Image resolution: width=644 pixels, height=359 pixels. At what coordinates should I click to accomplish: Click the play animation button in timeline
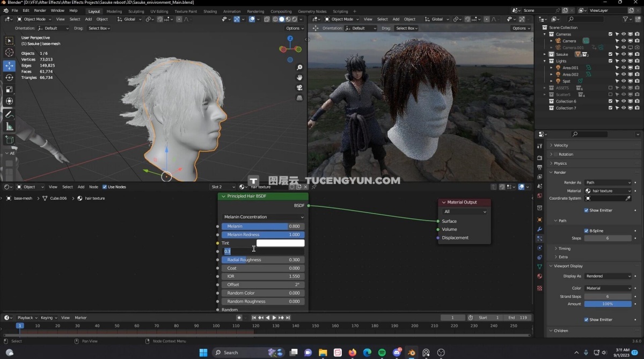click(274, 318)
